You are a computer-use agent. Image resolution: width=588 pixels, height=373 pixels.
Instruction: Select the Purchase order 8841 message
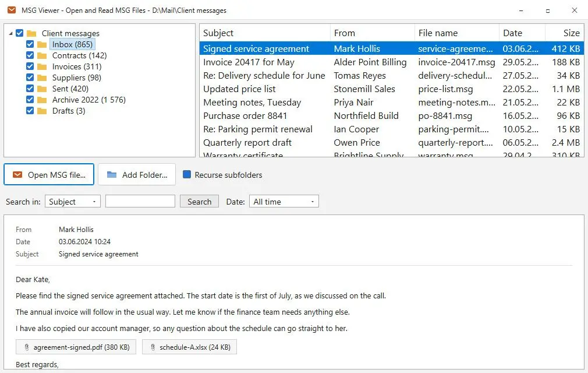pos(391,115)
